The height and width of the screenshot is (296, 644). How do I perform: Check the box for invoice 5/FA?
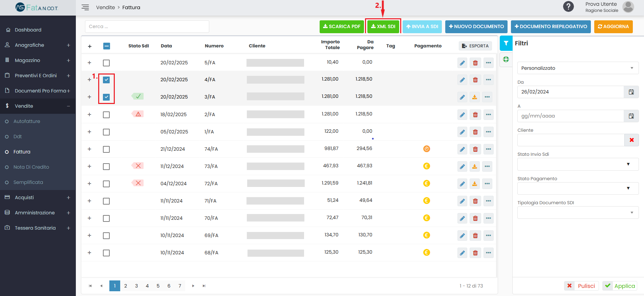[x=106, y=63]
